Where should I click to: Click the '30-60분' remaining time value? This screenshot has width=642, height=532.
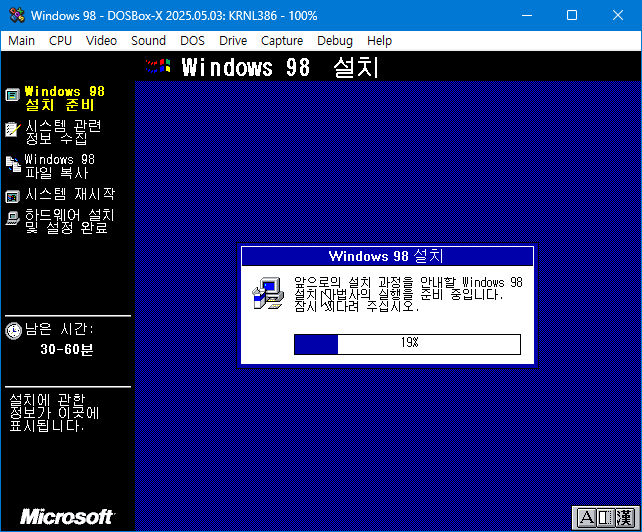coord(67,349)
